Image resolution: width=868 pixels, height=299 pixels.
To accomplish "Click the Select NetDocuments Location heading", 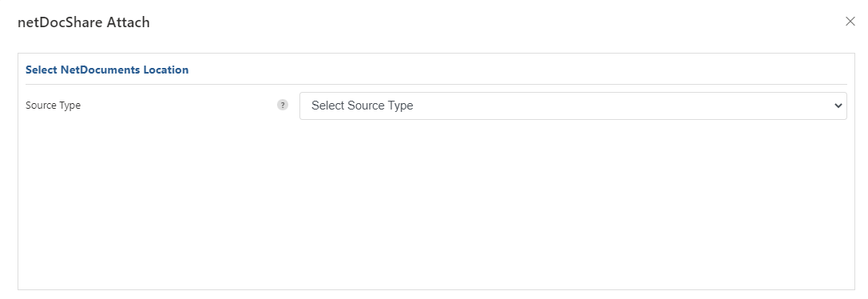I will tap(107, 70).
